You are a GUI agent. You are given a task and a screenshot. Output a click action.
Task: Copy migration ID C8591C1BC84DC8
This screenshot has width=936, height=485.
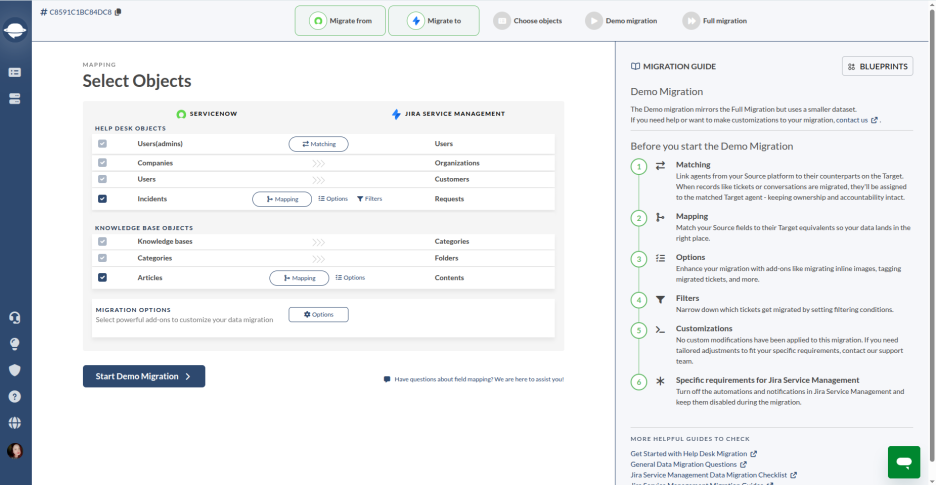tap(118, 12)
